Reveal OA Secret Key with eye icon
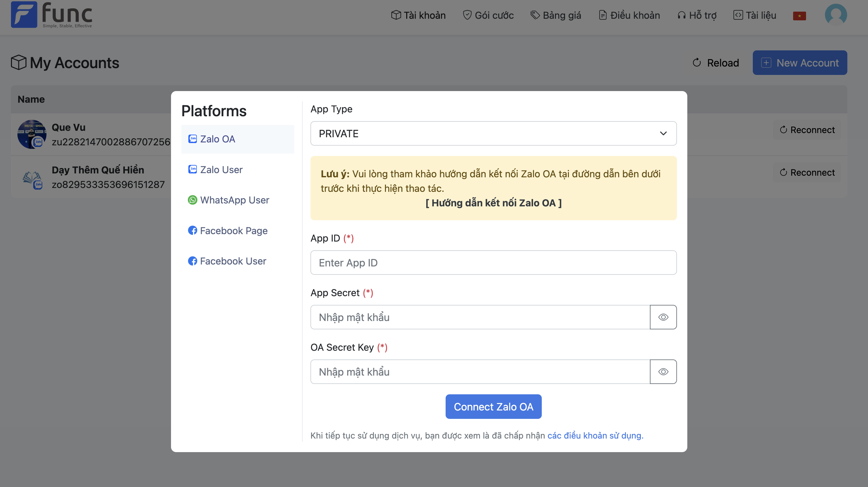 coord(663,372)
